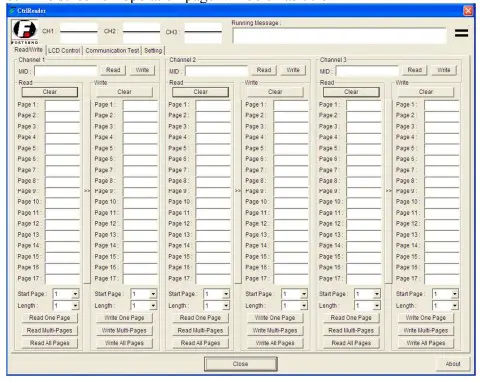
Task: Click Channel 1 Write Page 5 field
Action: point(140,149)
